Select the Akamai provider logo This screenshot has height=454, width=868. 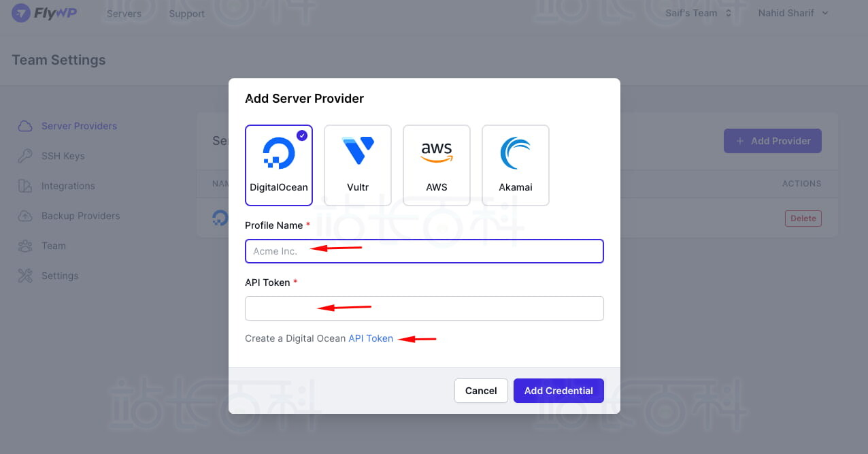pyautogui.click(x=516, y=153)
